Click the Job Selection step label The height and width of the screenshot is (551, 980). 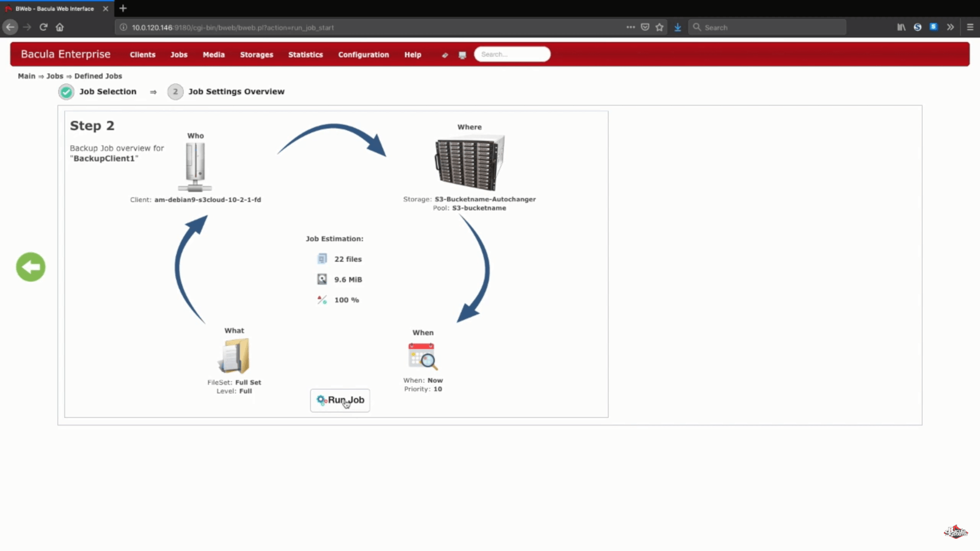(108, 91)
